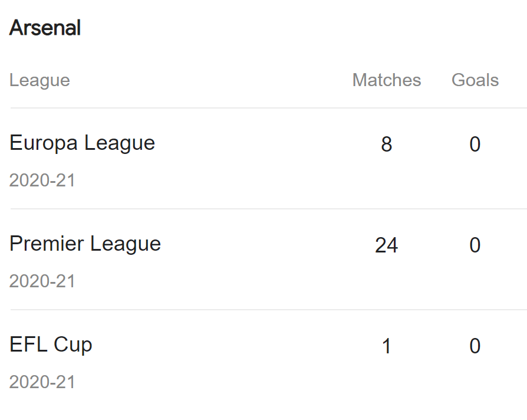Click EFL Cup 2020-21 season label
The width and height of the screenshot is (527, 420).
(42, 382)
